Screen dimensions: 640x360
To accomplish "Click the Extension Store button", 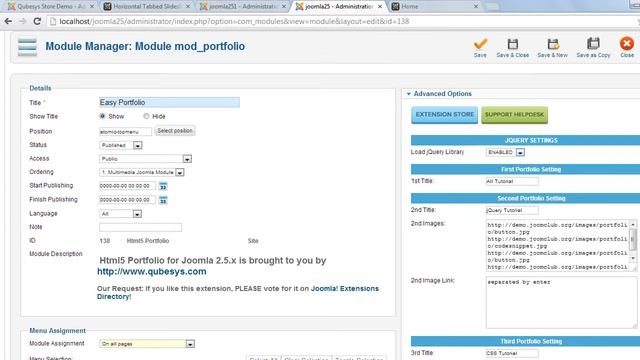I will click(x=444, y=115).
